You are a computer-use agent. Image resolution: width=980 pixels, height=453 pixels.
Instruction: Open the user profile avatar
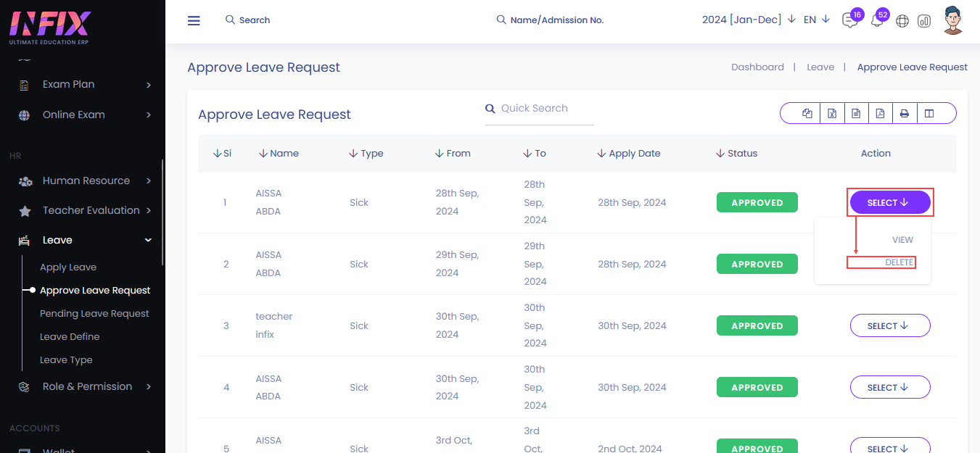954,20
